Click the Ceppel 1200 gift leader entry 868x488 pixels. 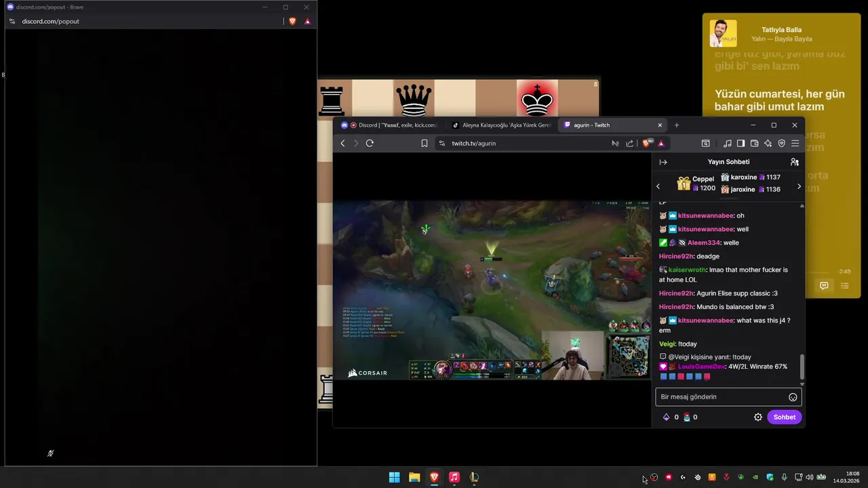[x=696, y=184]
